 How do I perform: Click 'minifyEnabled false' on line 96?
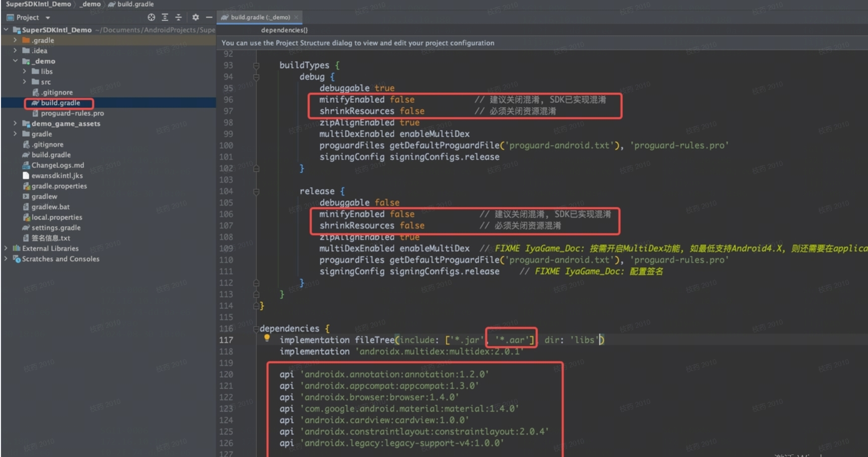tap(367, 99)
